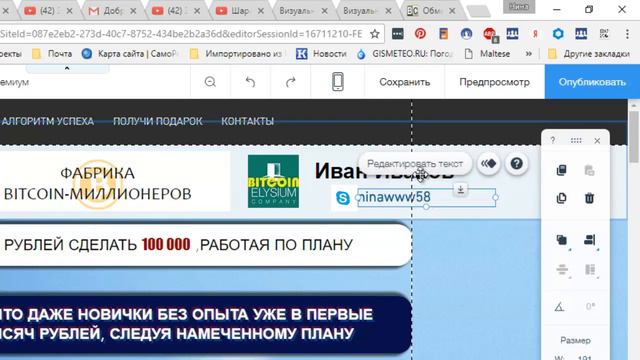The width and height of the screenshot is (640, 360).
Task: Redo the last editor action
Action: pos(291,82)
